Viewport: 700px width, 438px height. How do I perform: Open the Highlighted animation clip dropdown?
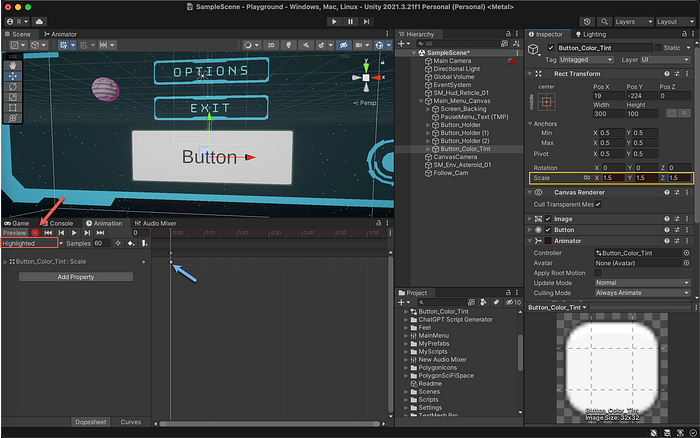(32, 243)
